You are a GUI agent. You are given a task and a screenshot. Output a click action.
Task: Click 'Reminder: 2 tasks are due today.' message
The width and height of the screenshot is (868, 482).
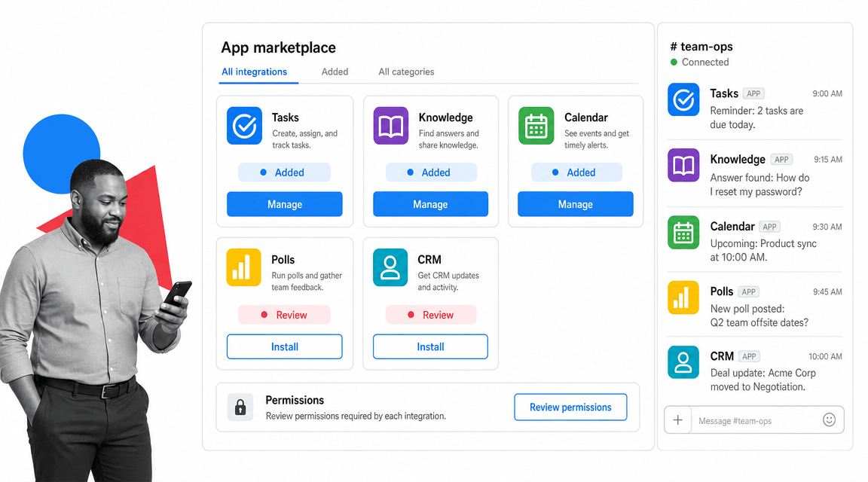[x=756, y=117]
